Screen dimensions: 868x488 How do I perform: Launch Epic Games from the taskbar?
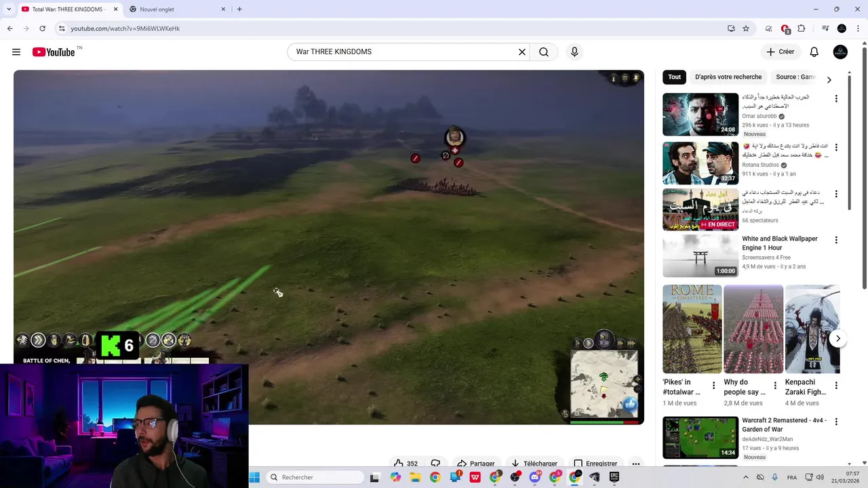click(614, 477)
